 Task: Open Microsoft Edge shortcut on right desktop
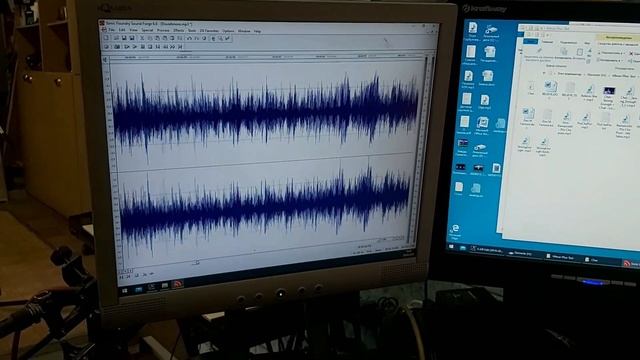[455, 231]
